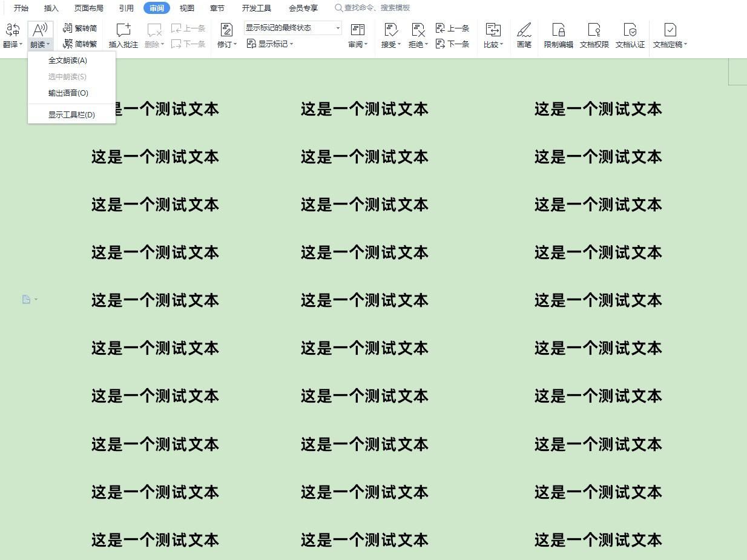Select the 画笔 pen tool

(524, 36)
